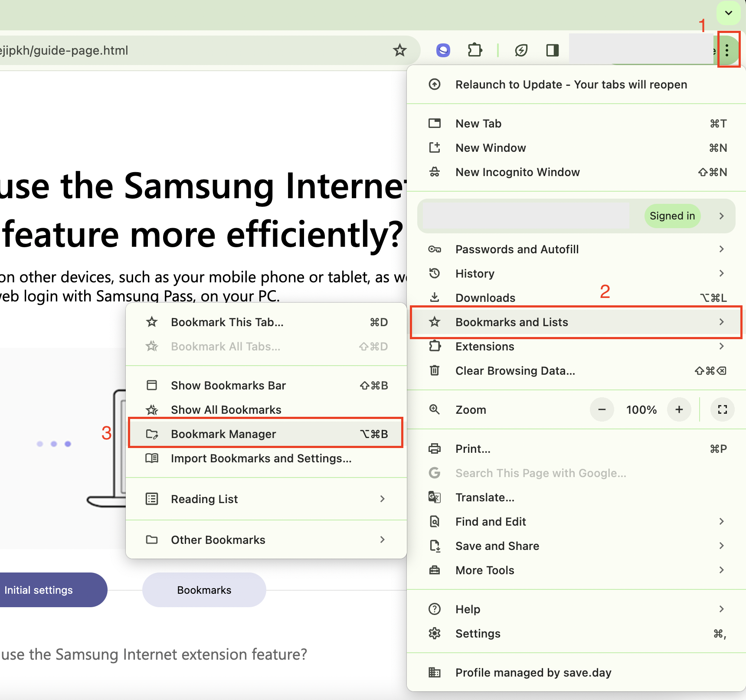Click the Signed in badge
746x700 pixels.
pos(672,216)
